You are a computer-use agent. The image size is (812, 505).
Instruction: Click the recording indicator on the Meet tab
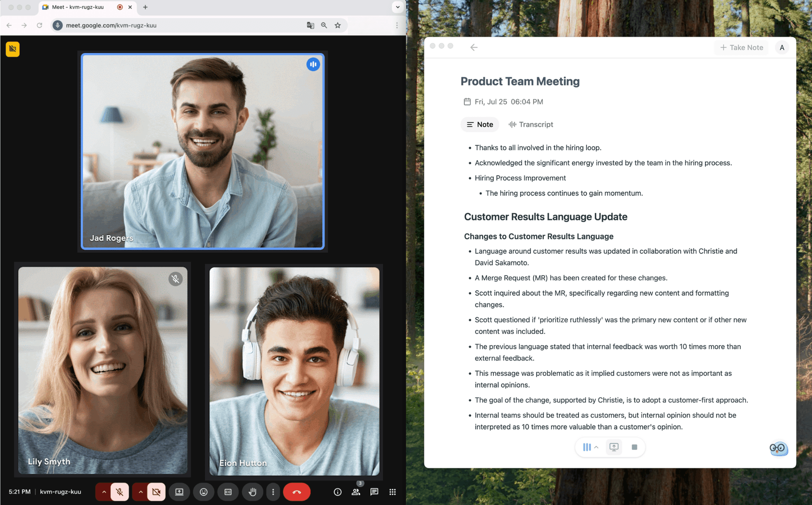tap(120, 7)
